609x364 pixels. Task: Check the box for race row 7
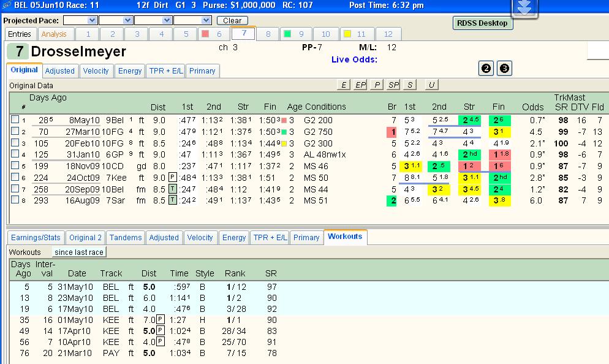15,188
